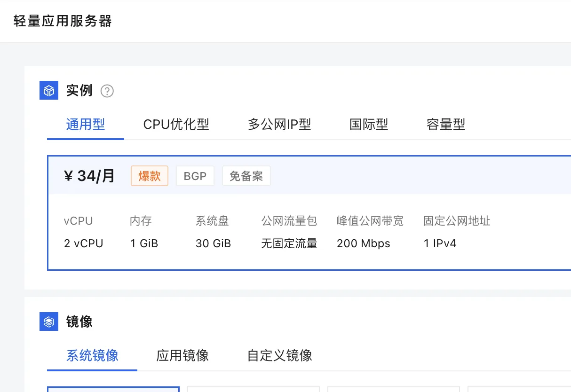Select the CPU优化型 tab
The height and width of the screenshot is (392, 571).
tap(176, 125)
